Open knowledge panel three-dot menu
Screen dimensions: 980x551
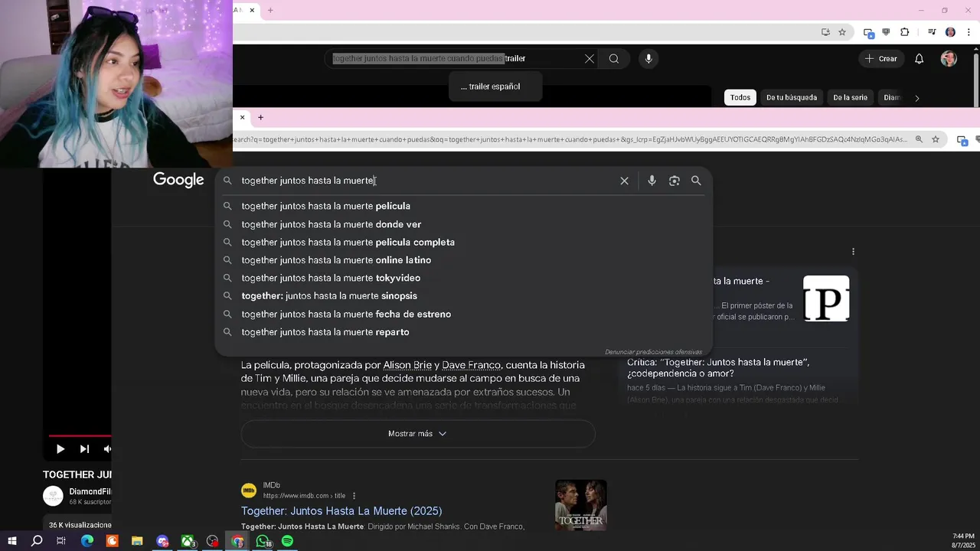pyautogui.click(x=853, y=252)
